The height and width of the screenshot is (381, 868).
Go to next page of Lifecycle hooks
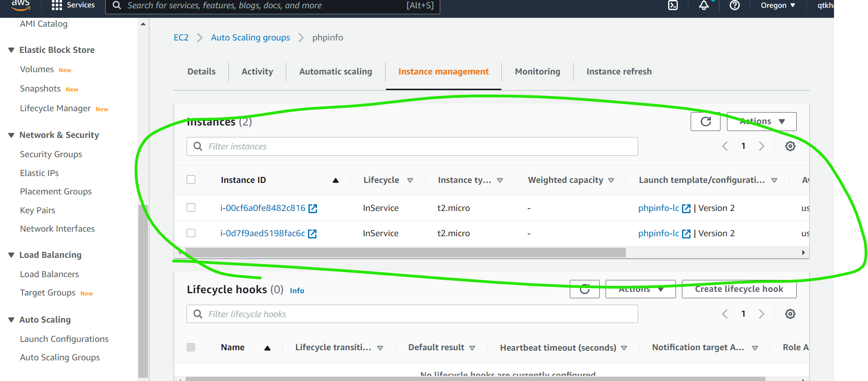tap(761, 314)
